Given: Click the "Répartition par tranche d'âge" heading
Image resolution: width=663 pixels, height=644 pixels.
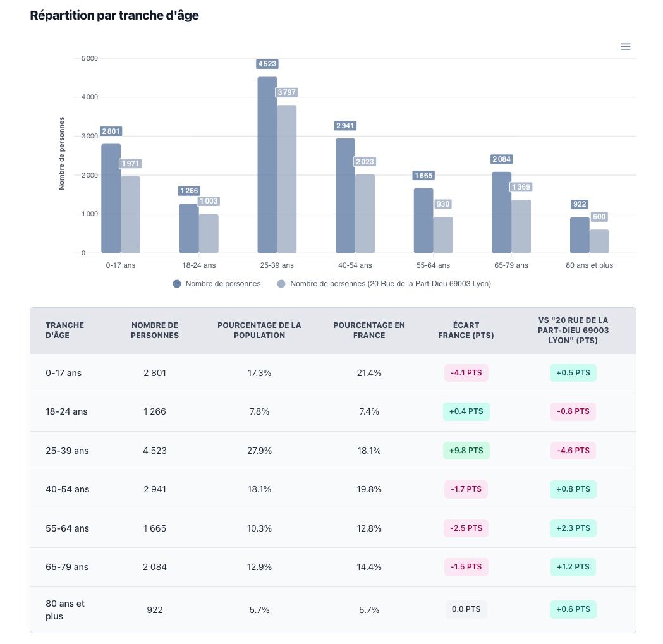Looking at the screenshot, I should (x=114, y=16).
